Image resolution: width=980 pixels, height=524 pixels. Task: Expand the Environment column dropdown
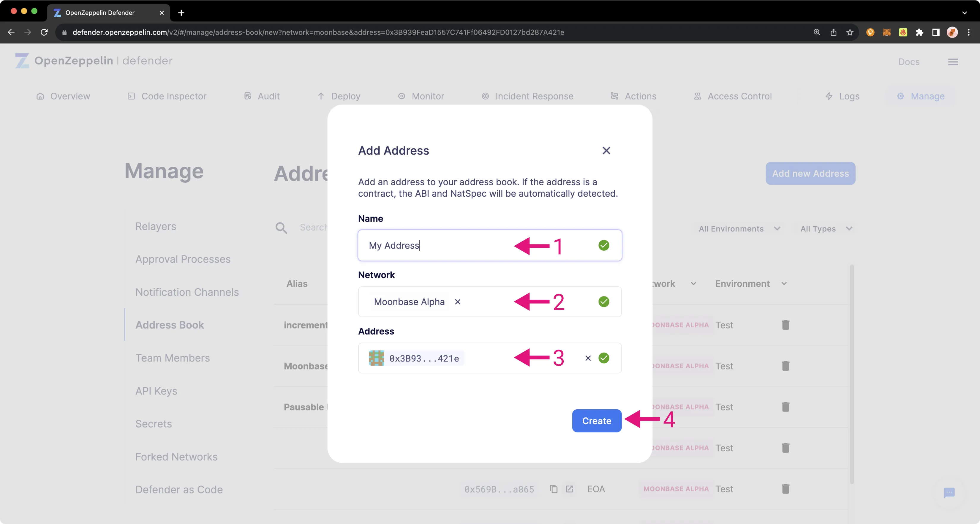784,283
